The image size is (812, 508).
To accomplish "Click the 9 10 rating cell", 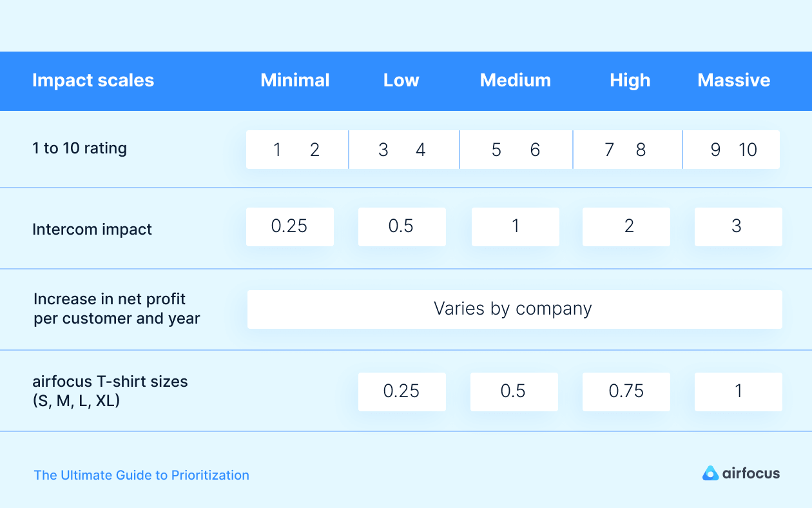I will tap(731, 150).
